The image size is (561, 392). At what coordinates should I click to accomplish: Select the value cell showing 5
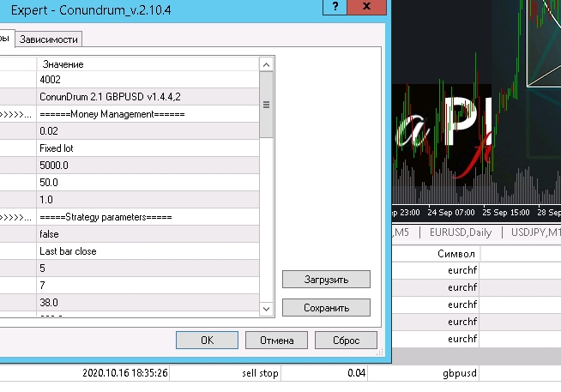click(x=148, y=268)
